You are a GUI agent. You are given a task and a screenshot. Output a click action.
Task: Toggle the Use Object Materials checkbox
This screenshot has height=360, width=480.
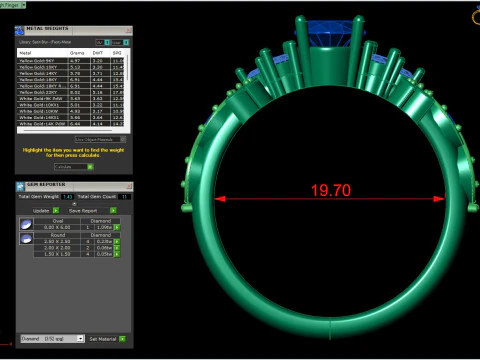coord(123,139)
